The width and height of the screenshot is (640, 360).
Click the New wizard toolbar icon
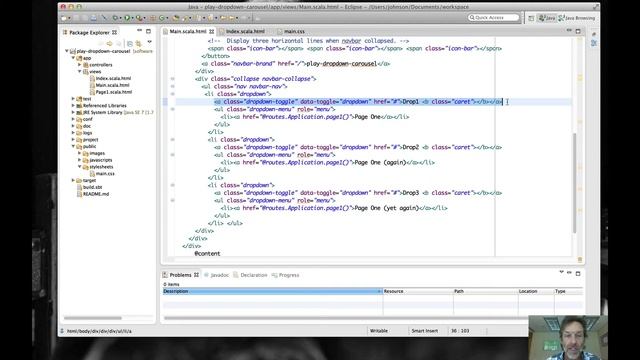point(63,18)
